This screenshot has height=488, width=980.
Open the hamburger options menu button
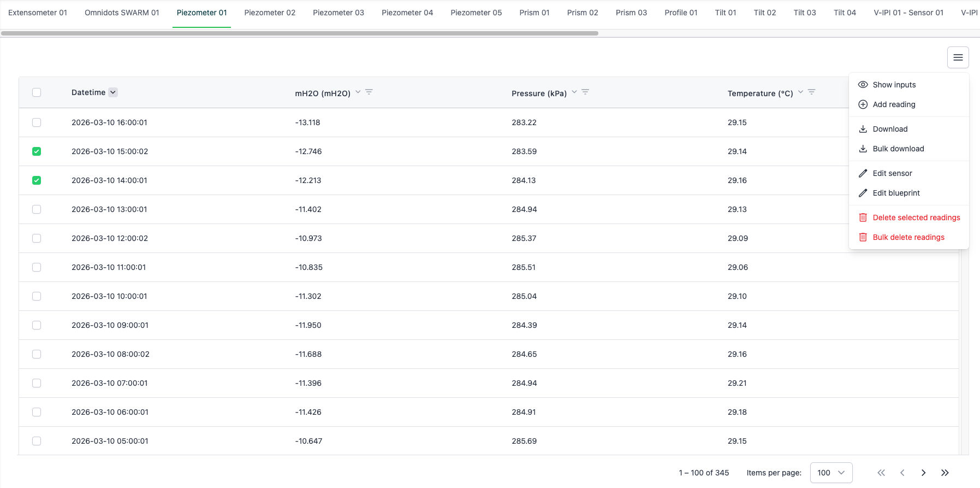coord(958,57)
